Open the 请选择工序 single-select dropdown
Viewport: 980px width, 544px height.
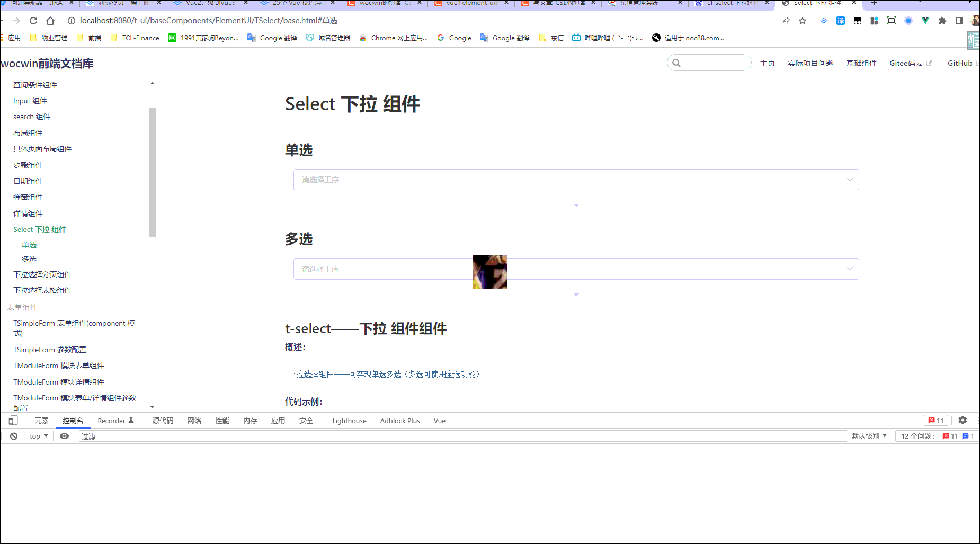576,180
